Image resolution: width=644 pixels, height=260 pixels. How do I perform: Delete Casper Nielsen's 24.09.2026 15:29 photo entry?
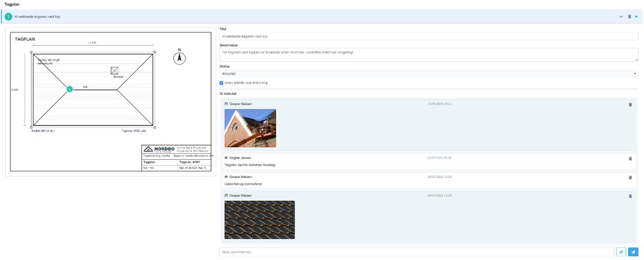pyautogui.click(x=630, y=196)
